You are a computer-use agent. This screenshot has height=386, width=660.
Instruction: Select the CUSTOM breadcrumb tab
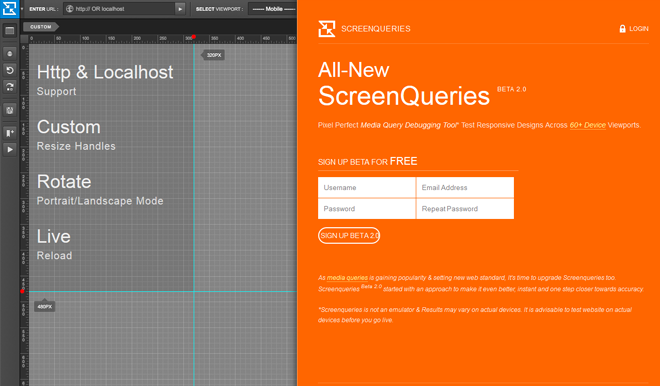41,27
